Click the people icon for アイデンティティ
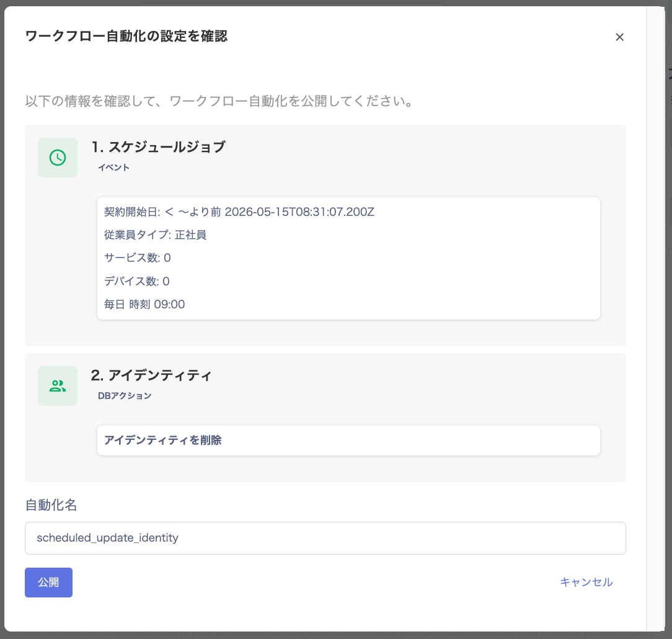This screenshot has height=639, width=672. coord(58,386)
